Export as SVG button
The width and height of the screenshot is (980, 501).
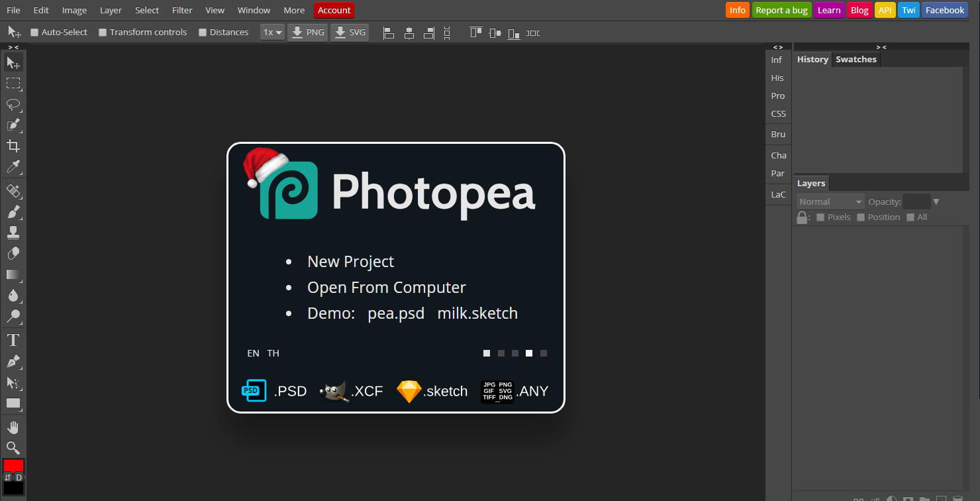click(x=349, y=32)
